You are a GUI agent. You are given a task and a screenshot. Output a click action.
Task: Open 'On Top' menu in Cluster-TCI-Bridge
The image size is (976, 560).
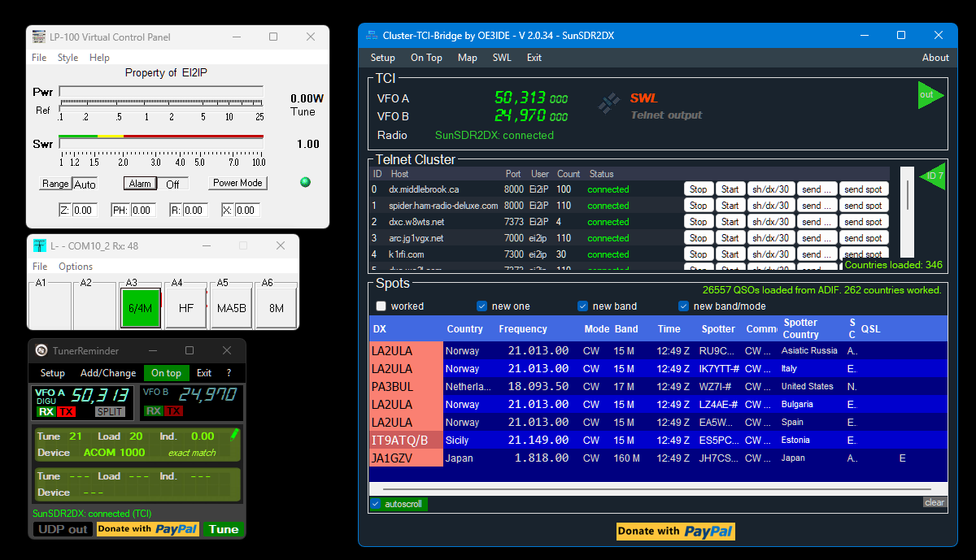(426, 58)
